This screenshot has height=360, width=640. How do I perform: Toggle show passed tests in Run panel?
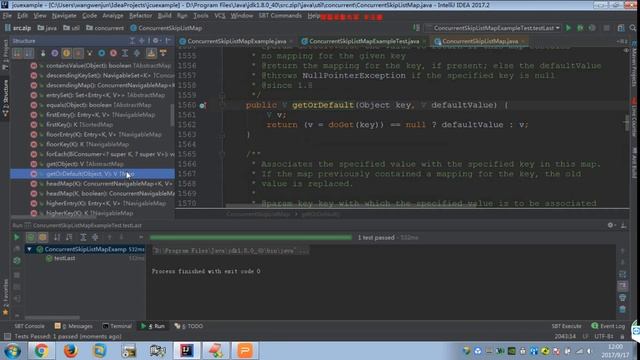click(x=31, y=237)
